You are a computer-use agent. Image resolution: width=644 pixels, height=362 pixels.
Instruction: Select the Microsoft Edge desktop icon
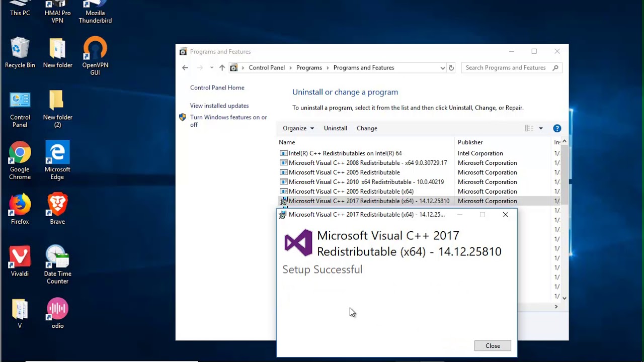click(57, 161)
